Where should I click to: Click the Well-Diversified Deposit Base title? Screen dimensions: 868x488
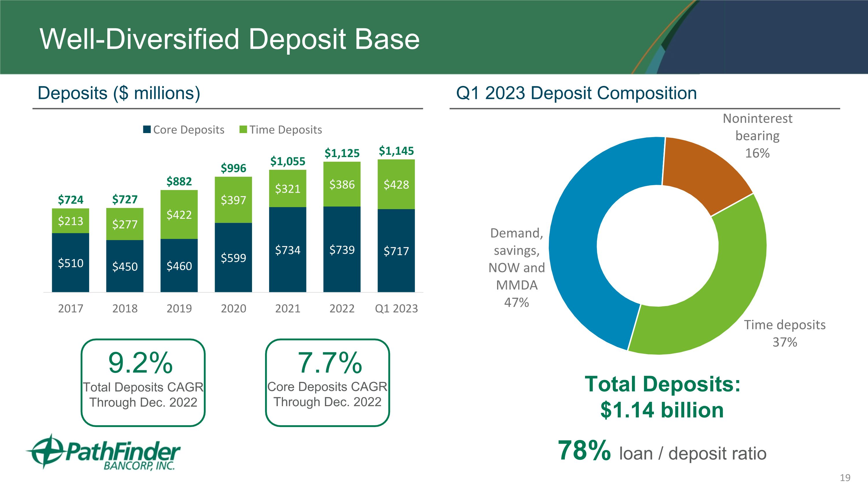point(229,39)
